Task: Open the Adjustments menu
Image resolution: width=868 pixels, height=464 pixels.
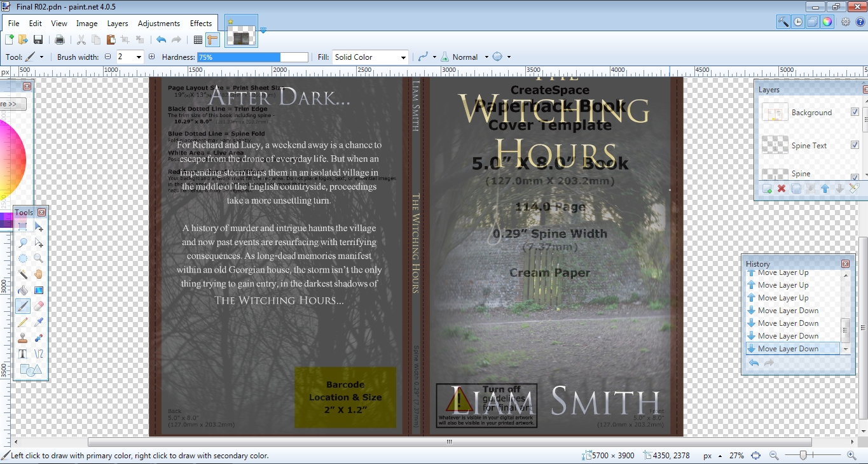Action: (159, 23)
